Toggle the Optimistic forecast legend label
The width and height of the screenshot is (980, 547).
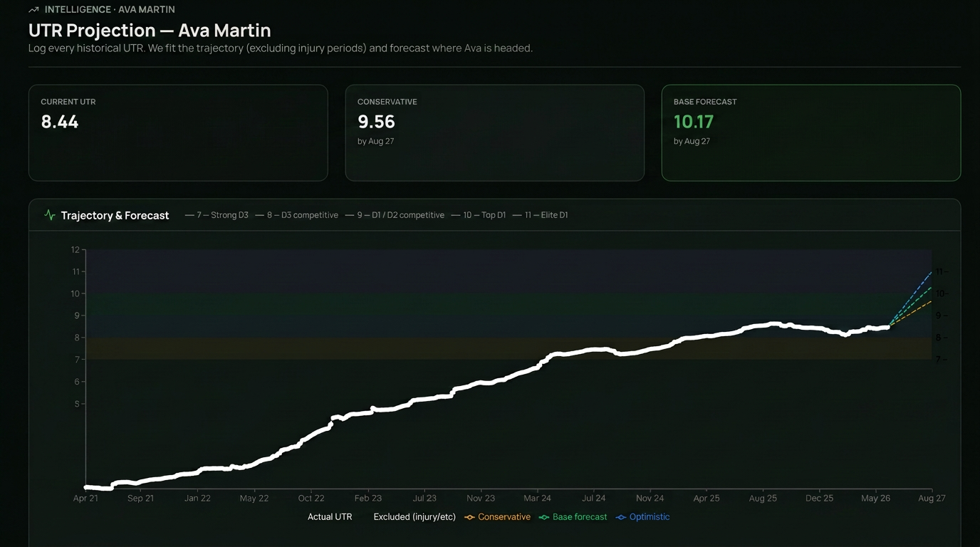(x=650, y=517)
